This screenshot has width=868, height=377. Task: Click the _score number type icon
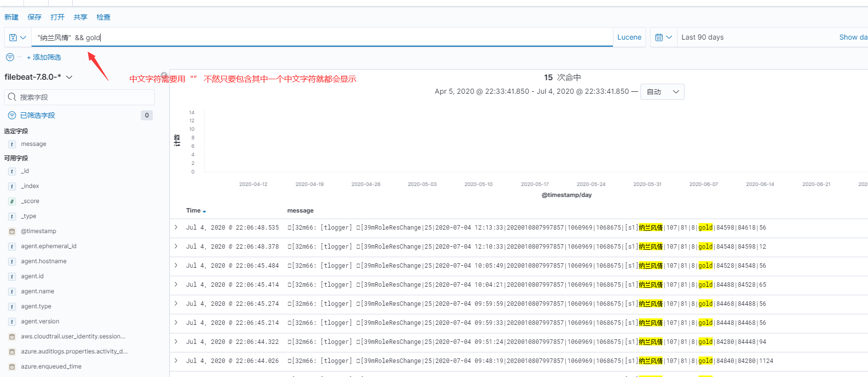pyautogui.click(x=12, y=201)
